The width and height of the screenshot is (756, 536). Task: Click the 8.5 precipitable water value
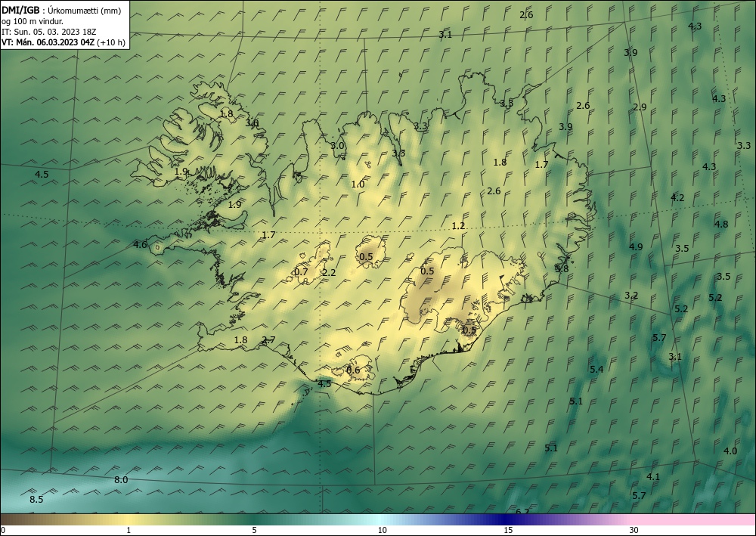click(36, 500)
